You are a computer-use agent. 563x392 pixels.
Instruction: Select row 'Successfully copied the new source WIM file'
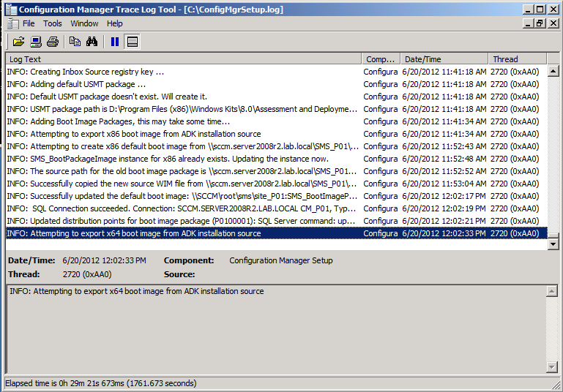click(277, 184)
